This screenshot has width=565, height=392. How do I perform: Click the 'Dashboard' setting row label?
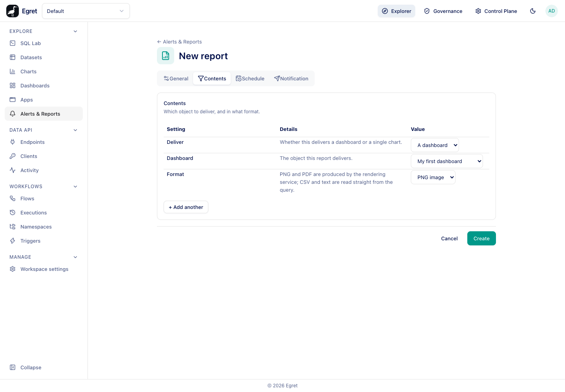[x=180, y=158]
